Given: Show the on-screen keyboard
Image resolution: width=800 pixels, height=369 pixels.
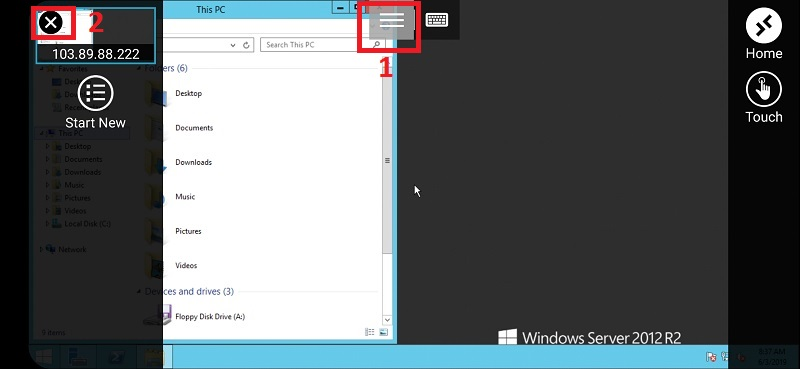Looking at the screenshot, I should 437,20.
